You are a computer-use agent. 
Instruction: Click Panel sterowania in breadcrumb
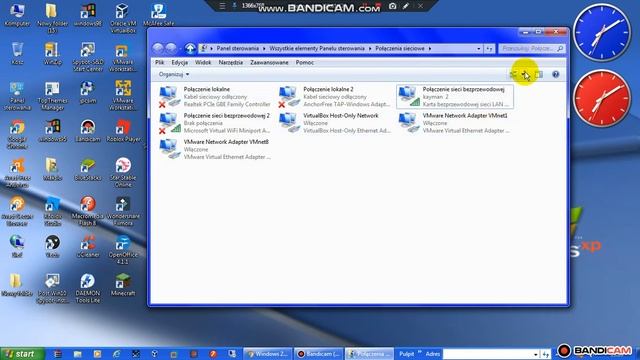click(238, 49)
